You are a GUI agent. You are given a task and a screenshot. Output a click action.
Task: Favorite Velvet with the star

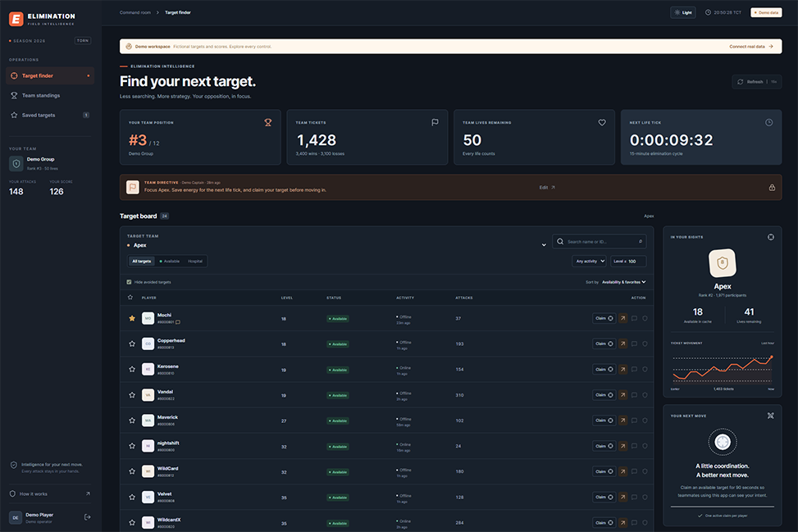(132, 497)
